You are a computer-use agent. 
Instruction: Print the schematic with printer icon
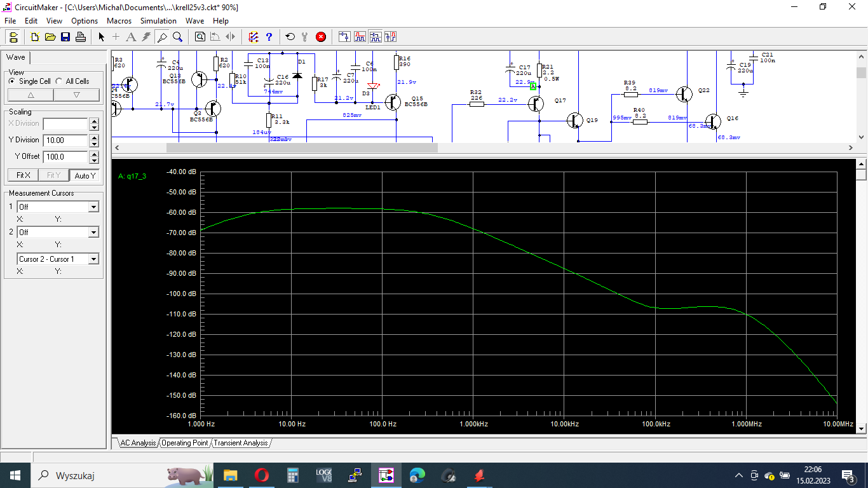click(x=81, y=37)
